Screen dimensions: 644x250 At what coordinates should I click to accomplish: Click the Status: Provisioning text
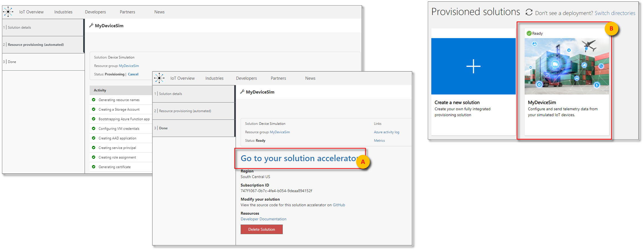[x=109, y=74]
